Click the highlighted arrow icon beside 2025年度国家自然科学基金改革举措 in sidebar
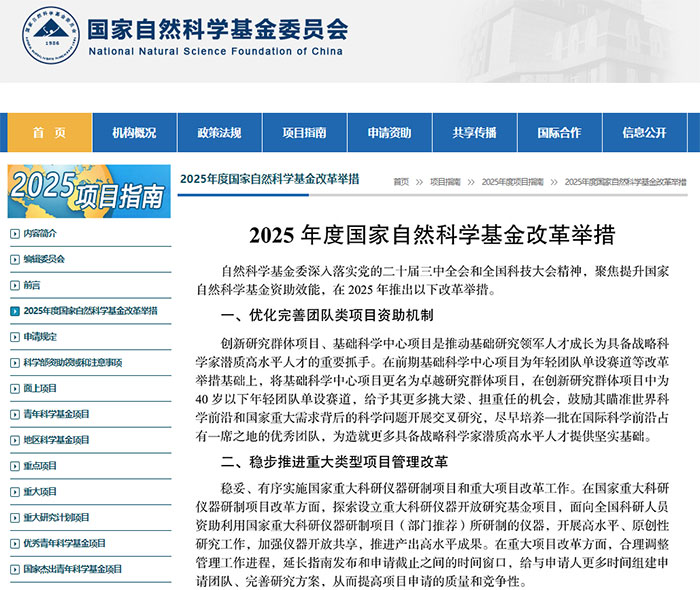Image resolution: width=700 pixels, height=590 pixels. (15, 311)
